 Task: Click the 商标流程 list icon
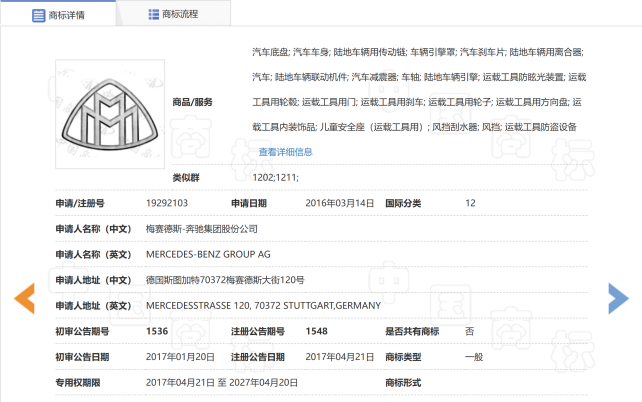point(154,14)
